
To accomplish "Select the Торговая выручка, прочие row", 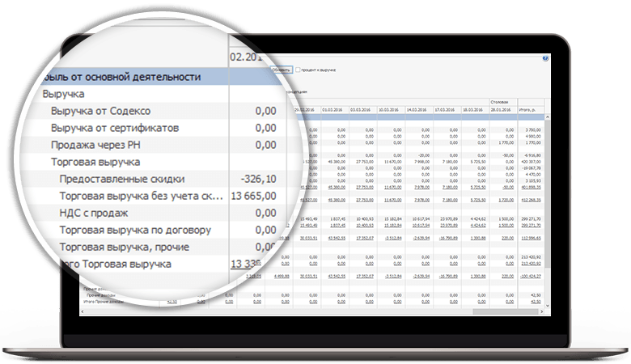I will pyautogui.click(x=161, y=247).
